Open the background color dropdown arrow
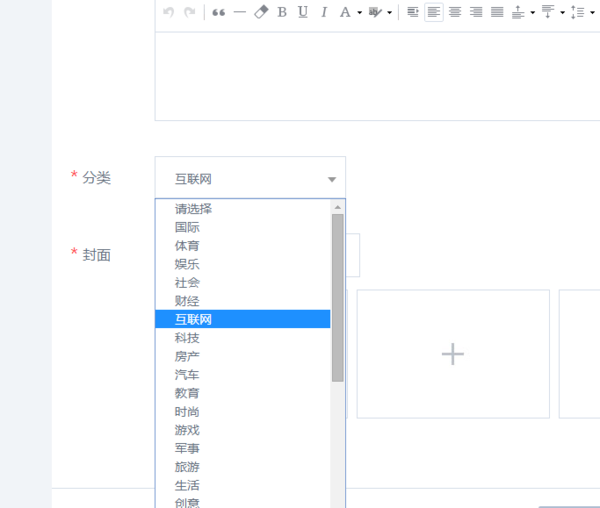 coord(390,13)
